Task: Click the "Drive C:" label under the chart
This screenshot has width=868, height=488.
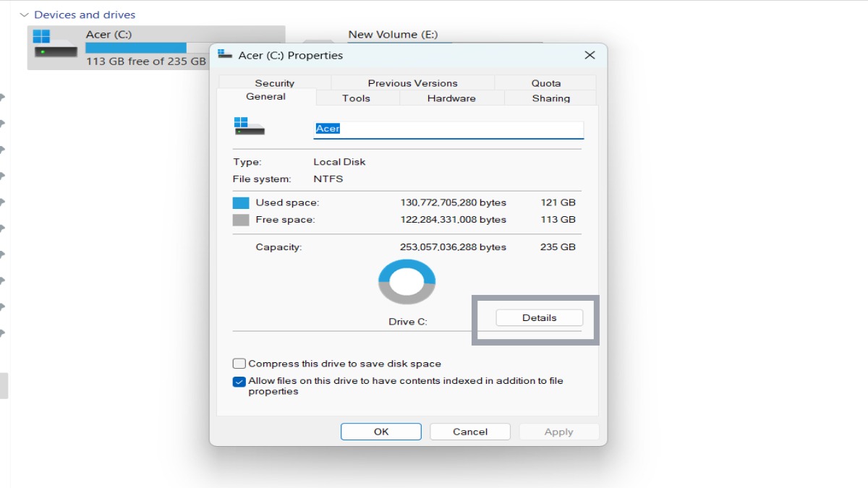Action: point(408,322)
